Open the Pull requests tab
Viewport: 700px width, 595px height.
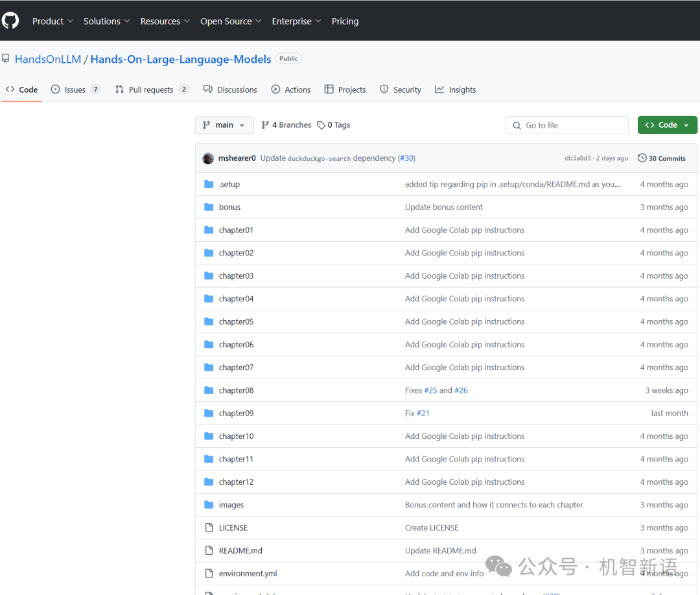[x=152, y=89]
